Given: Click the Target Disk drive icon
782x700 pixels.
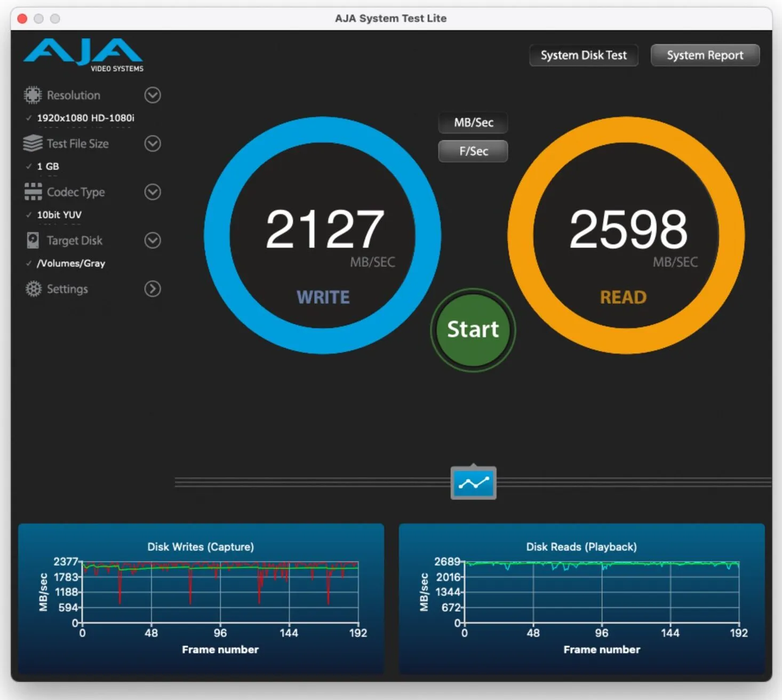Looking at the screenshot, I should point(33,241).
